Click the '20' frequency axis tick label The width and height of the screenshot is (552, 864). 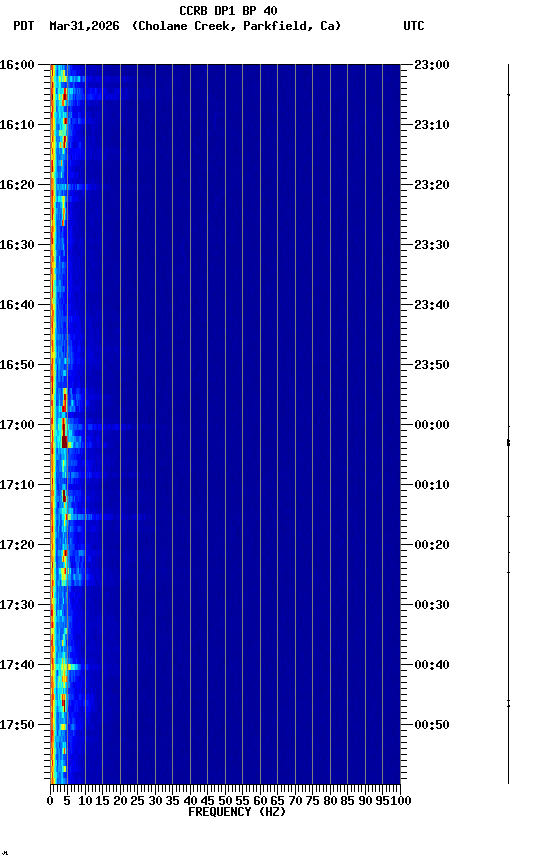click(120, 802)
